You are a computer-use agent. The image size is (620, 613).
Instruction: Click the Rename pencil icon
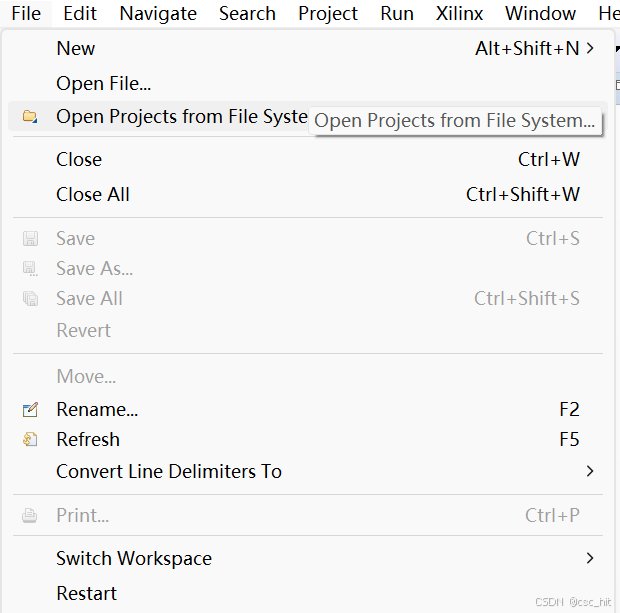[x=30, y=409]
